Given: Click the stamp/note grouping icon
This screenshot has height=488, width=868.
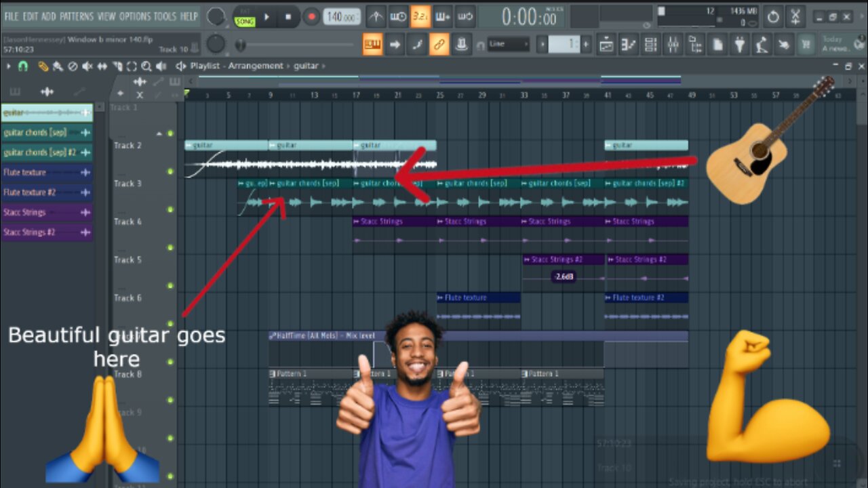Looking at the screenshot, I should pyautogui.click(x=461, y=45).
